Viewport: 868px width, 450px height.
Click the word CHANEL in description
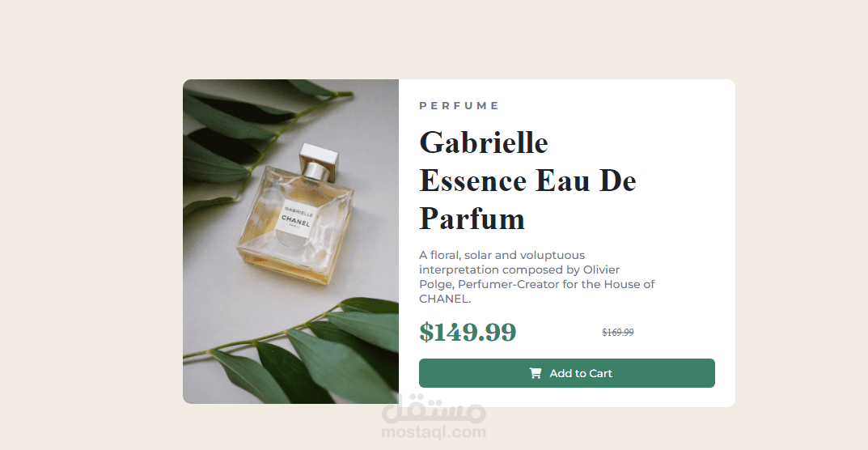445,299
